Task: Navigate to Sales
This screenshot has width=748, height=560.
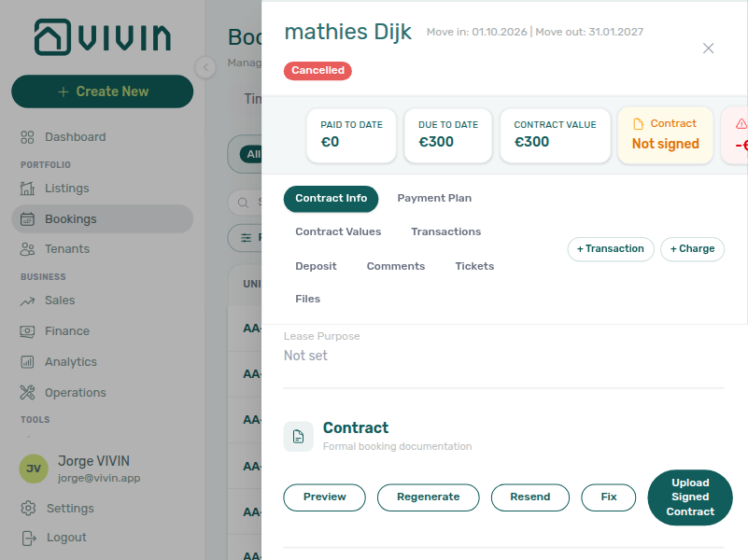Action: 60,301
